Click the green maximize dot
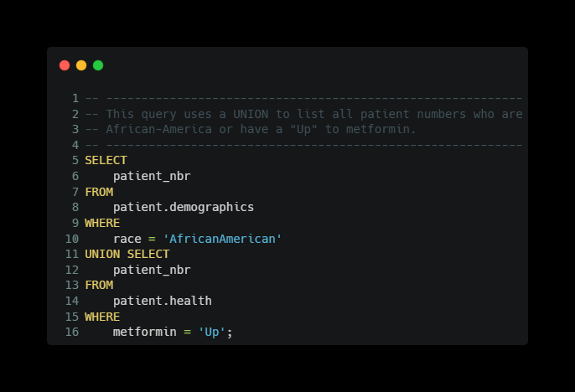Screen dimensions: 575x392 (98, 65)
